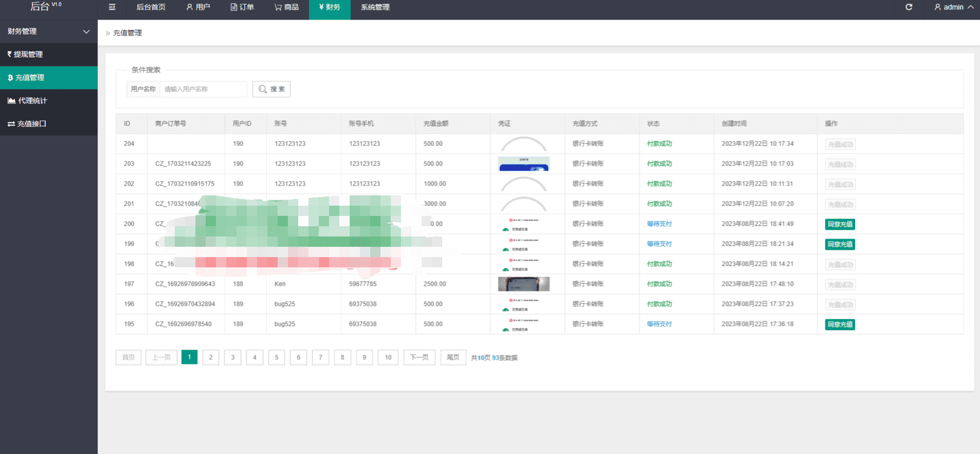
Task: Go to page 2 of results
Action: coord(211,357)
